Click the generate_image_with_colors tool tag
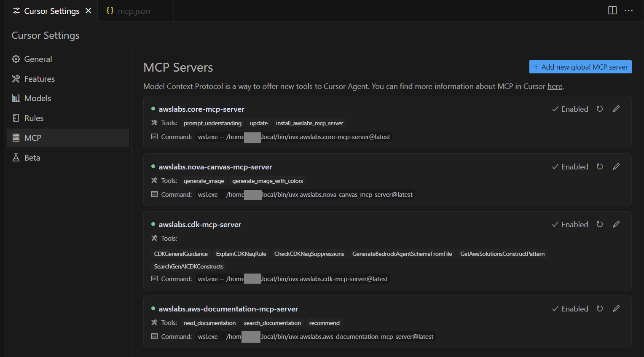This screenshot has height=357, width=644. 268,181
